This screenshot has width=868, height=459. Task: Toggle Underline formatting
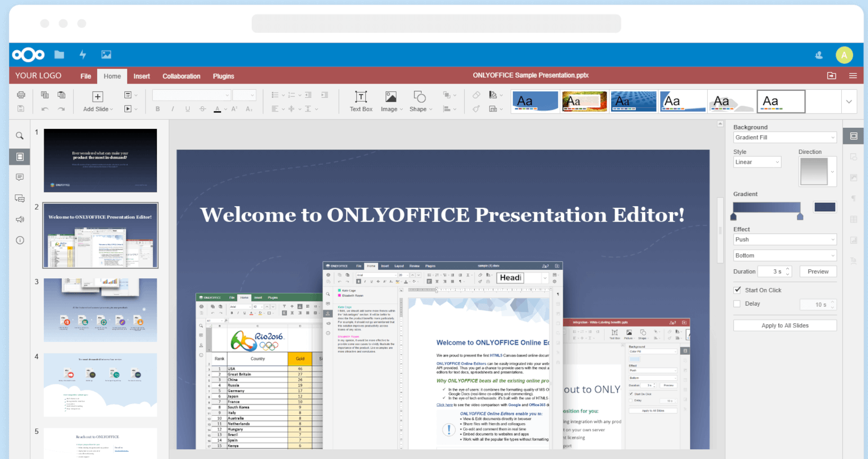[187, 109]
